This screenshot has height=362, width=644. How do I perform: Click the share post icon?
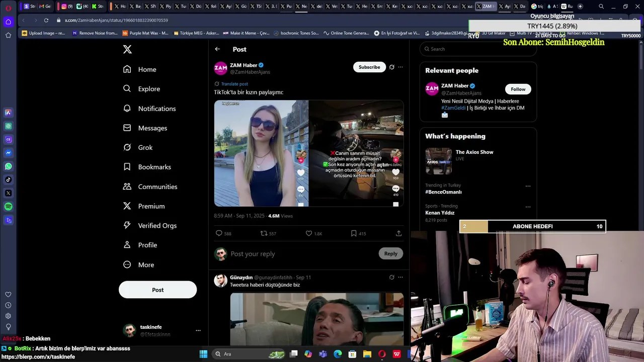click(398, 233)
